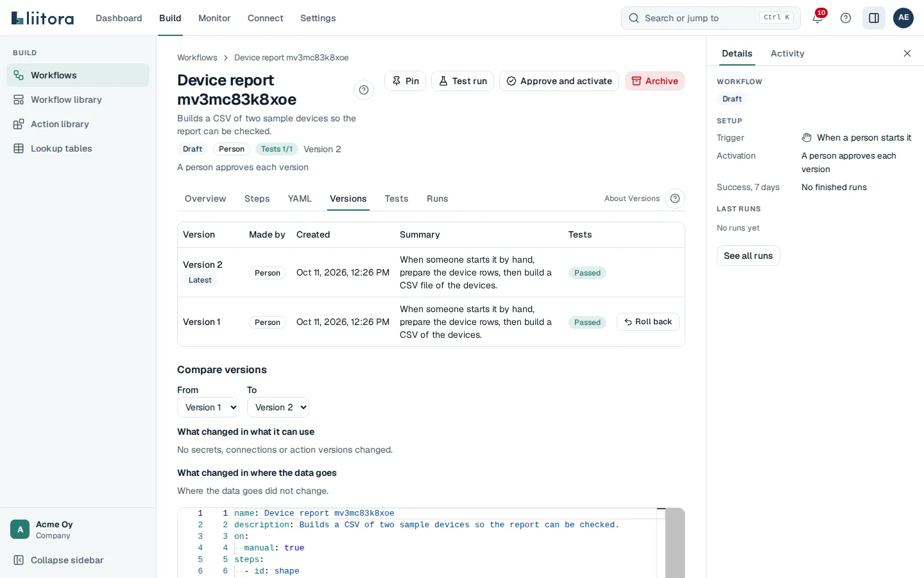Switch to the Activity panel tab

pyautogui.click(x=787, y=53)
